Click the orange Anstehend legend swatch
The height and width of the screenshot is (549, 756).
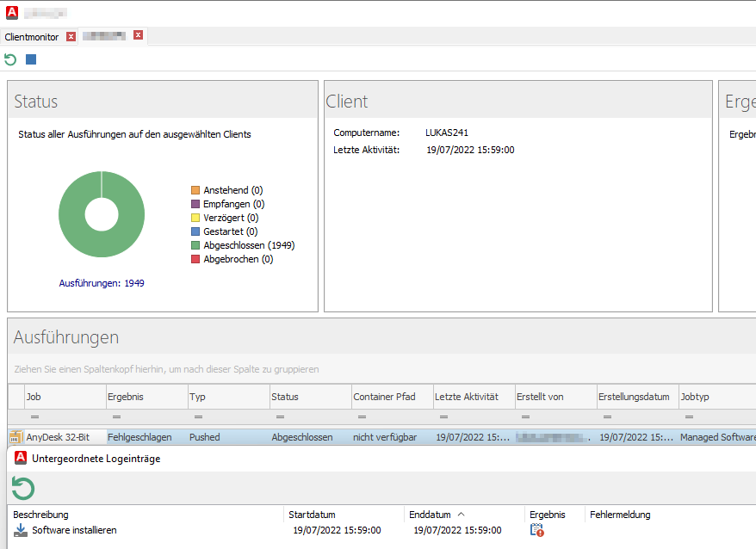click(x=195, y=190)
